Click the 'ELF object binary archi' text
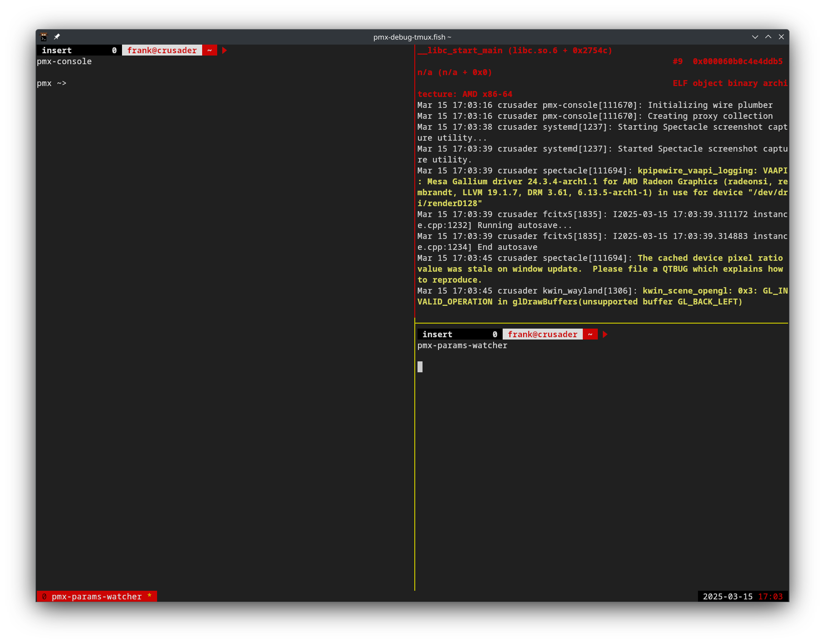The image size is (825, 644). [730, 83]
